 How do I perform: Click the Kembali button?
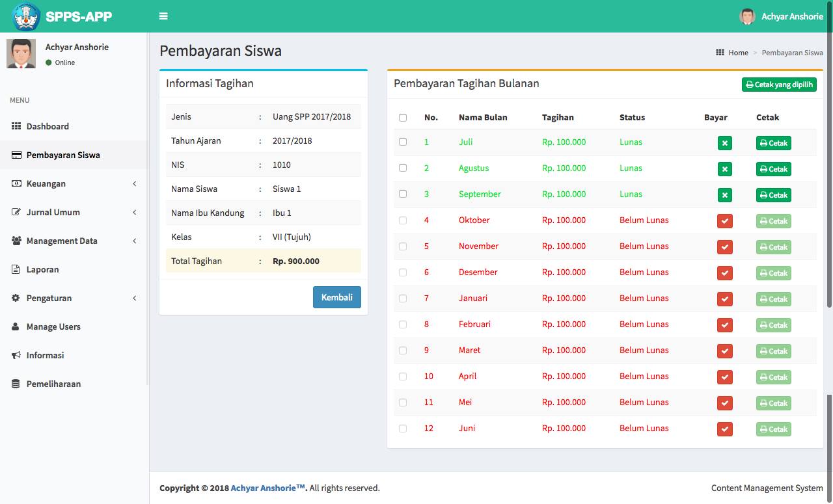click(336, 297)
